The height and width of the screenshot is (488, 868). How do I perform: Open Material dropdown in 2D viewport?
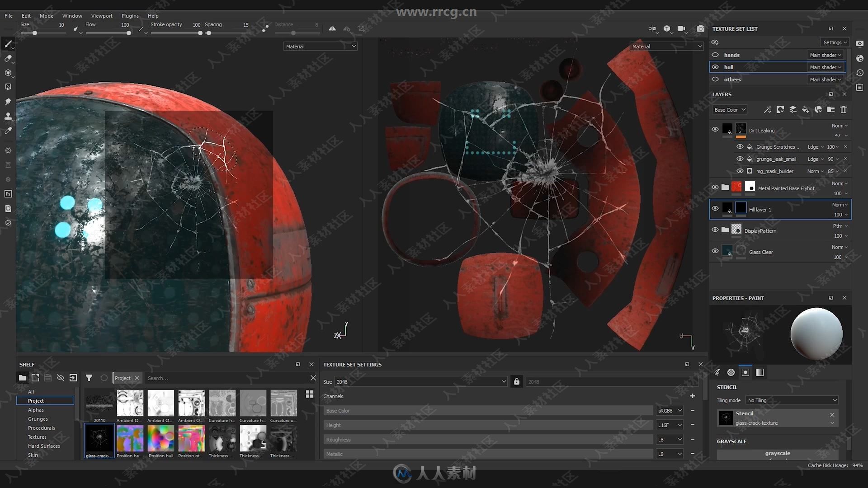(667, 46)
